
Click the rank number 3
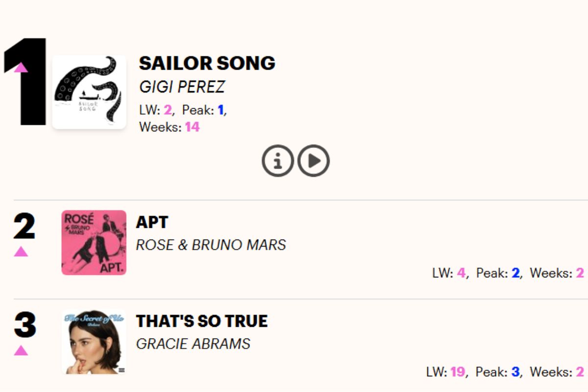[x=24, y=325]
